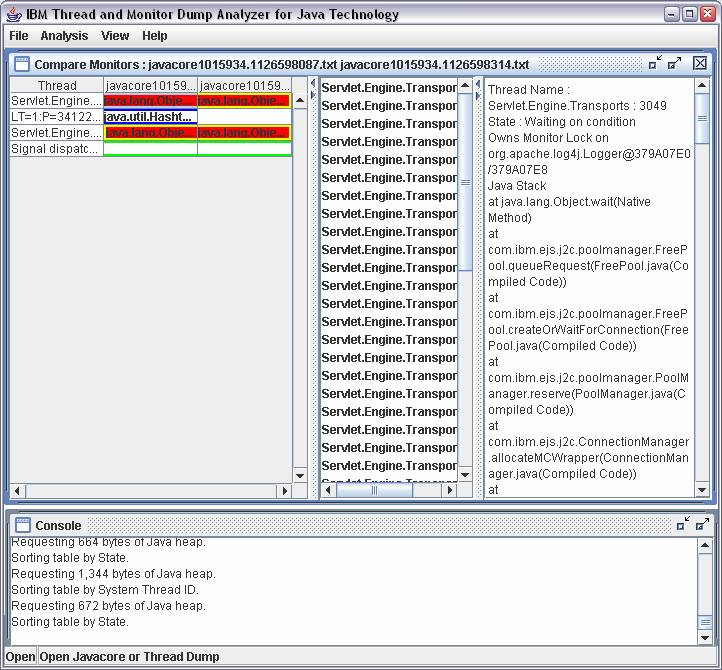Click the 'Servlet.Engine.Transports : 3049' text

click(577, 105)
